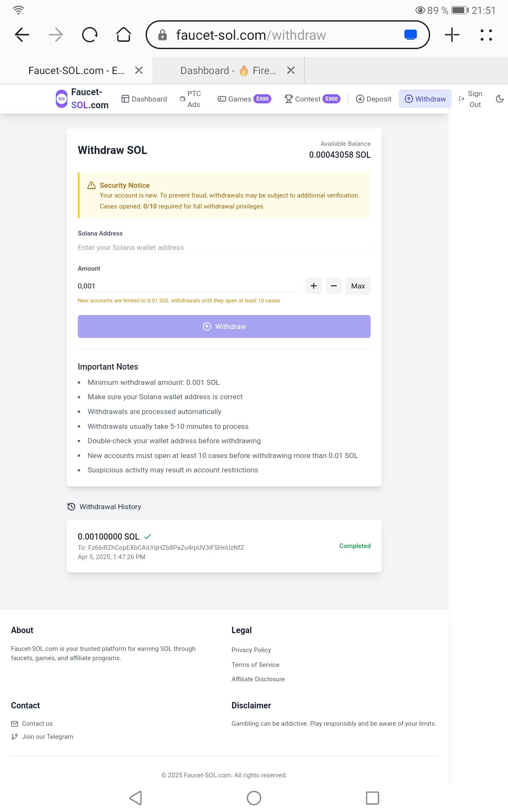
Task: Reload the page with the refresh icon
Action: coord(90,35)
